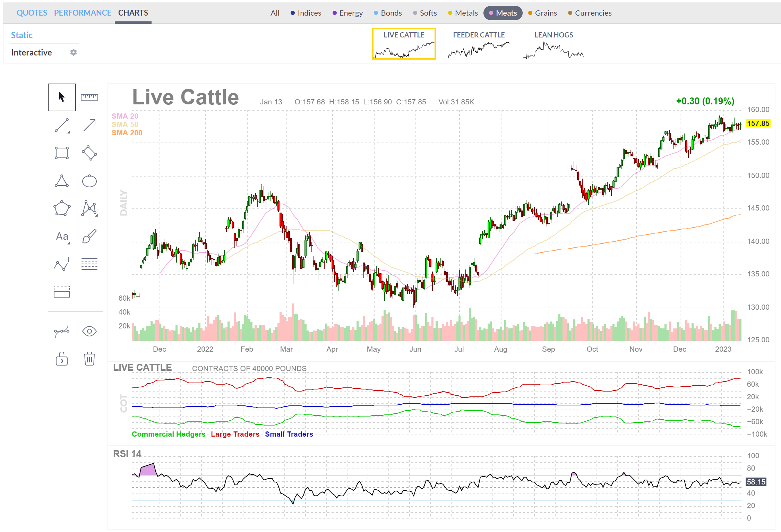Click the SMA 20 legend label

tap(125, 116)
